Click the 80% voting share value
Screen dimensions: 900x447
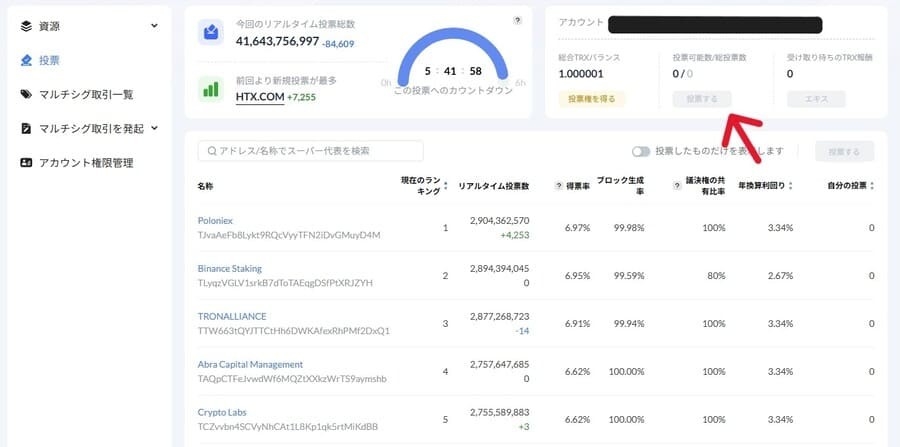coord(716,275)
